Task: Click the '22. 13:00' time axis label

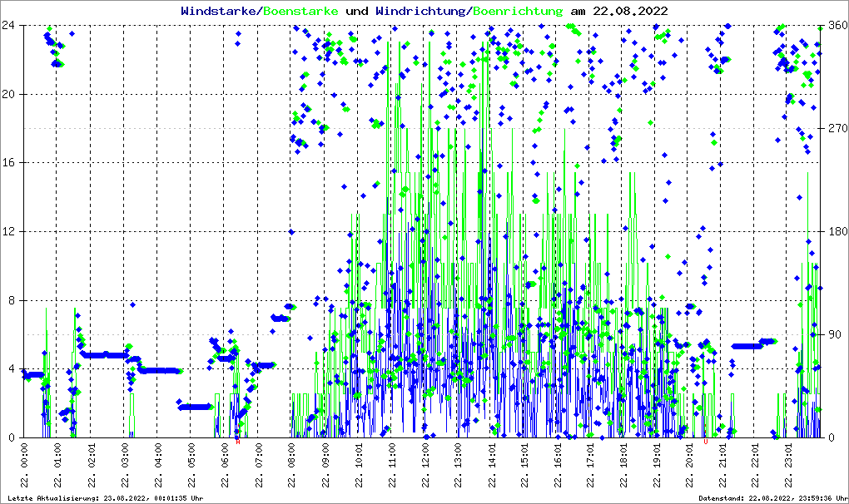Action: point(458,465)
